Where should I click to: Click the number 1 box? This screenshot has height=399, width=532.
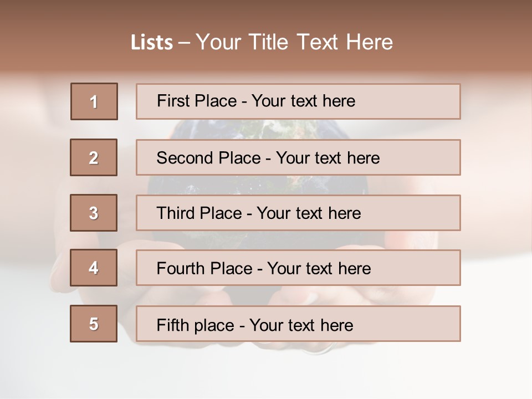94,101
